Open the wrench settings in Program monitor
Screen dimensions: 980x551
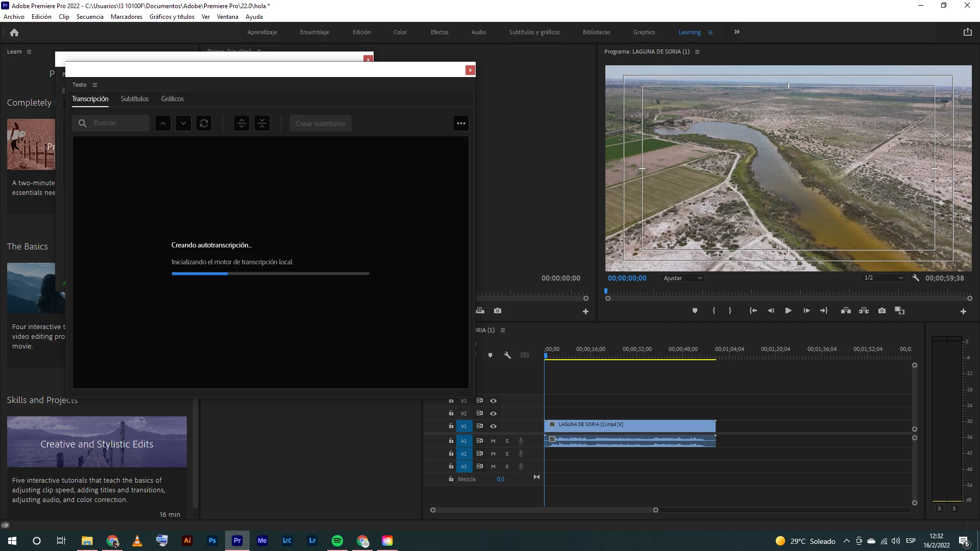916,278
